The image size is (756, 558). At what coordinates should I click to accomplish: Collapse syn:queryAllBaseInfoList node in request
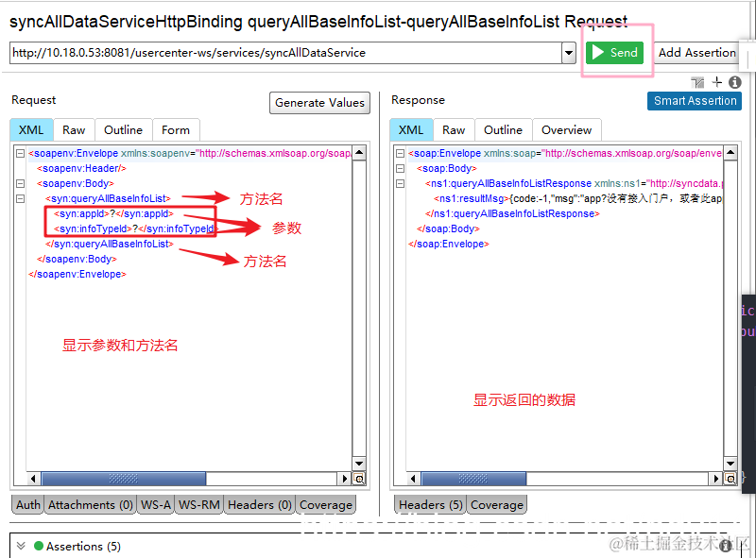20,198
